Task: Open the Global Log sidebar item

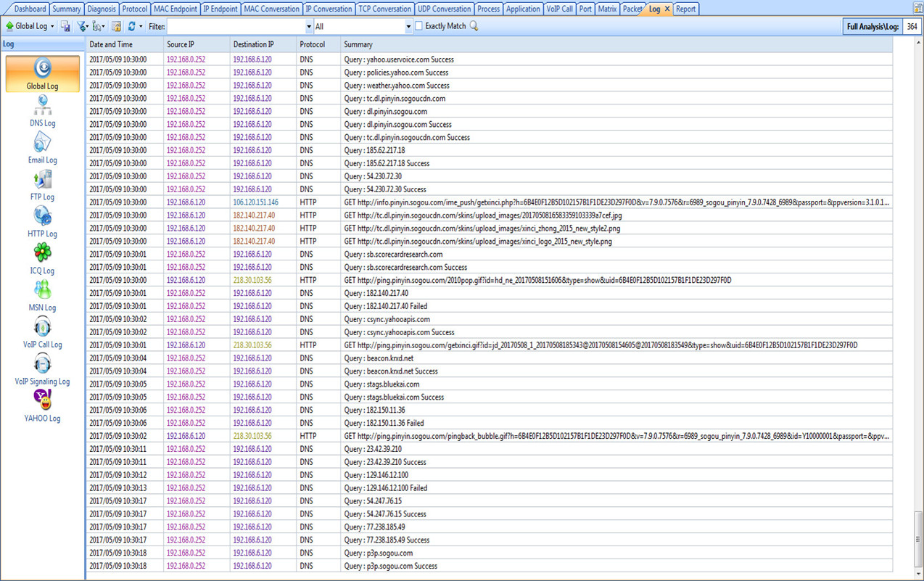Action: pyautogui.click(x=42, y=73)
